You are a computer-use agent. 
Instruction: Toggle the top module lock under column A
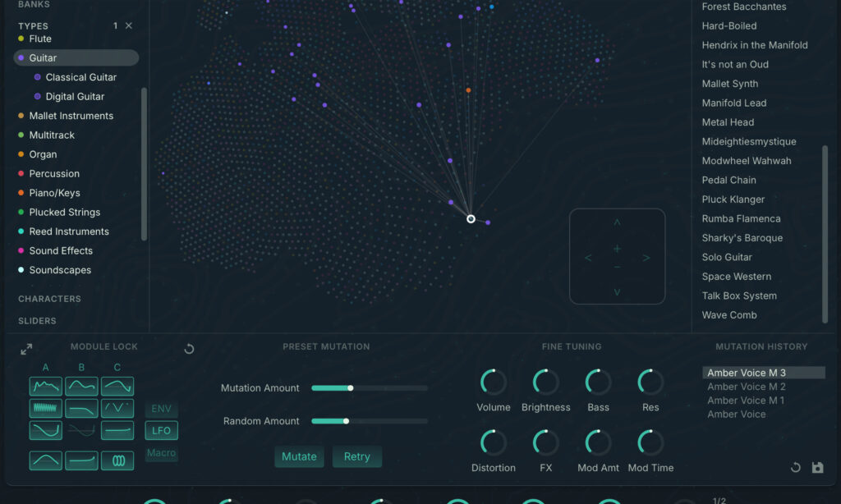point(46,386)
